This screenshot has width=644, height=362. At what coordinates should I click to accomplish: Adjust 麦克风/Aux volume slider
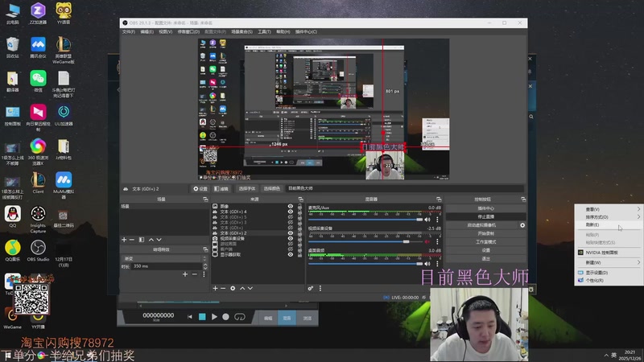tap(365, 220)
